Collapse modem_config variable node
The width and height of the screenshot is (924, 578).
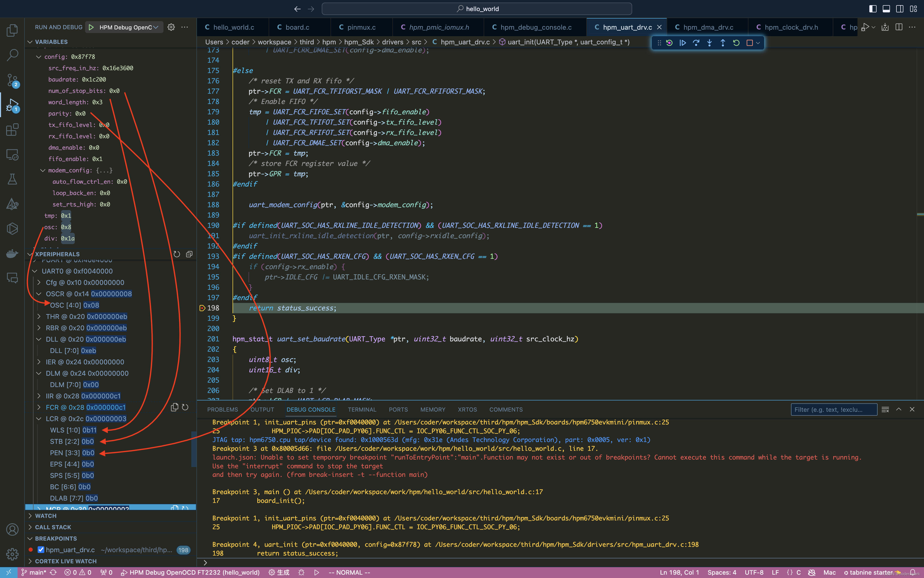point(43,170)
